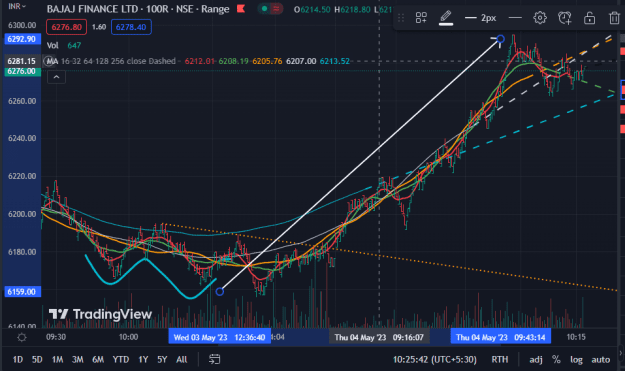The image size is (625, 371).
Task: Click the red flag symbol marker
Action: point(241,8)
